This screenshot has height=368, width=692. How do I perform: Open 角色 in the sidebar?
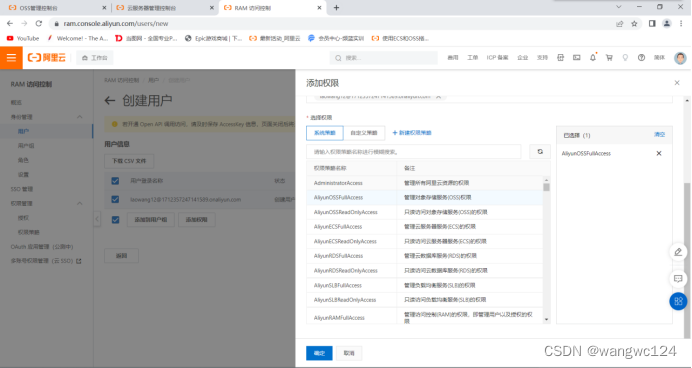click(23, 160)
